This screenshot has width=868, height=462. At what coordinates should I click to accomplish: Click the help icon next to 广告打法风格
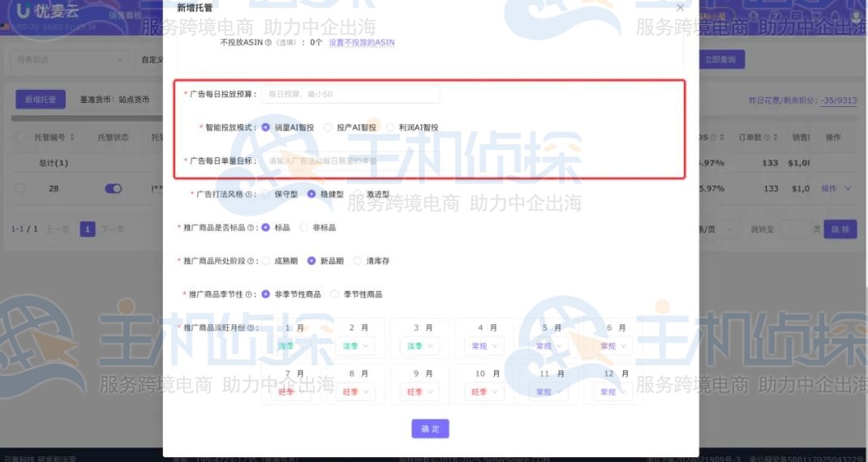(248, 195)
